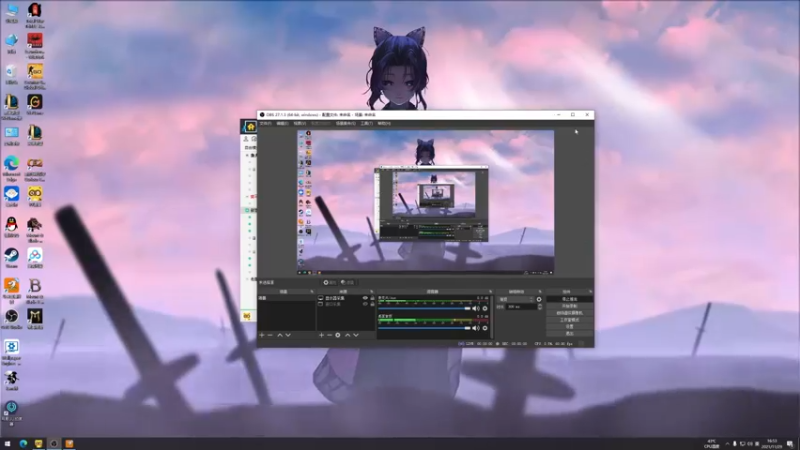Image resolution: width=800 pixels, height=450 pixels.
Task: Click Start Virtual Camera in Controls
Action: point(569,313)
